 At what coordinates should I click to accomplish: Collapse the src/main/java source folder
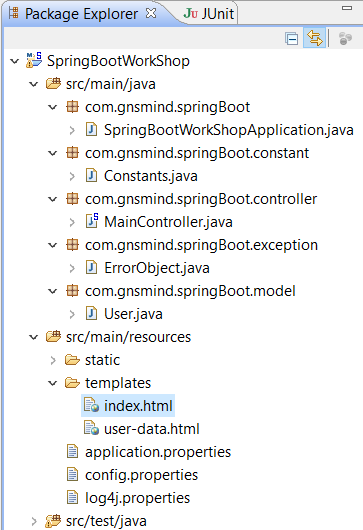tap(34, 84)
